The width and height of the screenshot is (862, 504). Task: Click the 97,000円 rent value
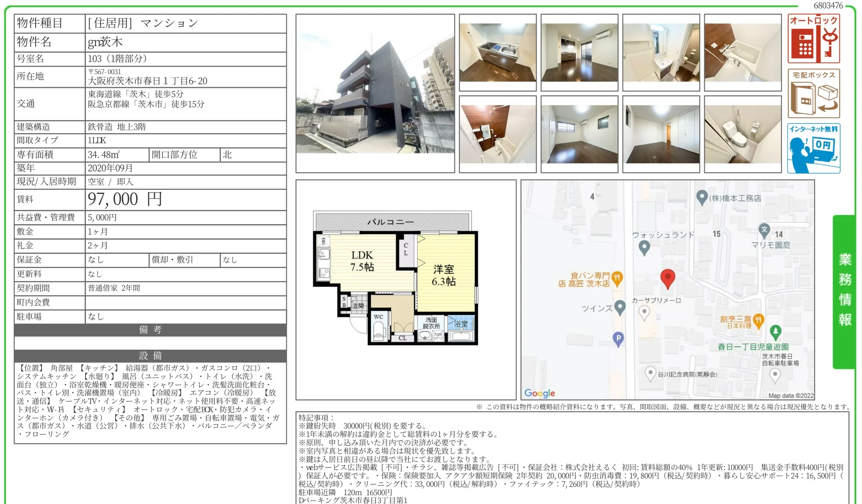(x=125, y=199)
